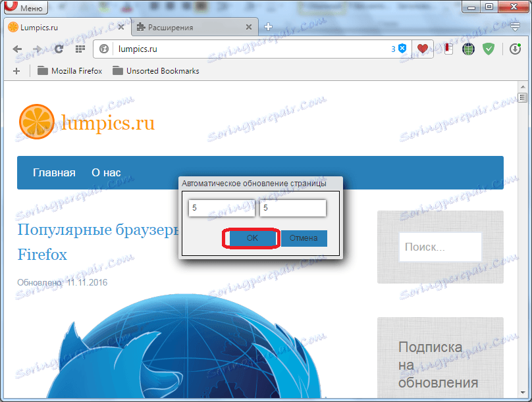Image resolution: width=532 pixels, height=402 pixels.
Task: Open the Unsorted Bookmarks folder
Action: (156, 71)
